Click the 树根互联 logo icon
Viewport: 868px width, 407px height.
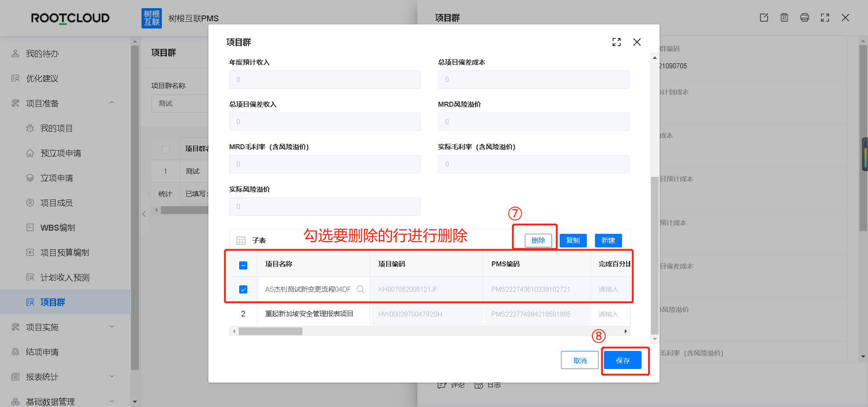click(151, 18)
